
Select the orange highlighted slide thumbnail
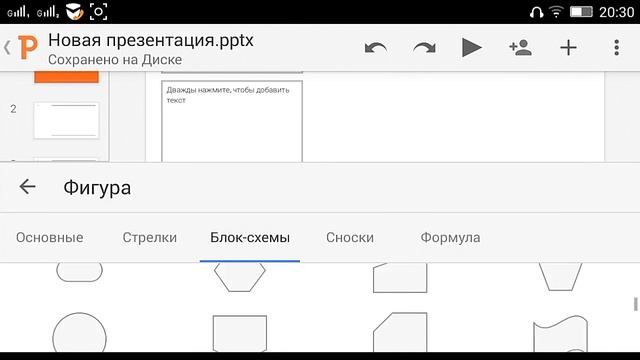[x=66, y=77]
